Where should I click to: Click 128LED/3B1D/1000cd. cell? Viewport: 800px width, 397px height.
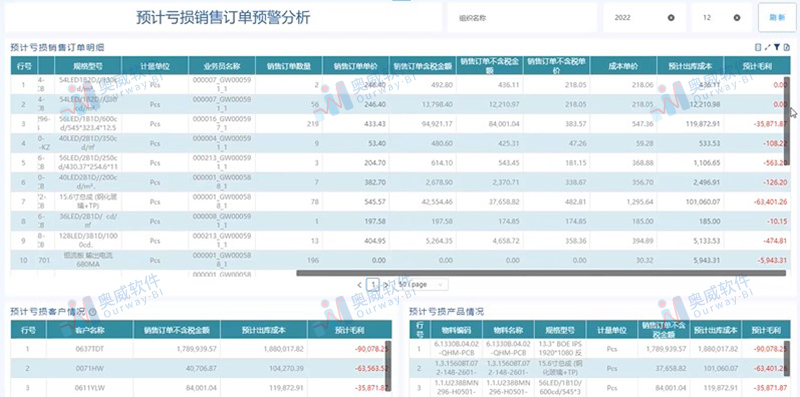(x=88, y=241)
